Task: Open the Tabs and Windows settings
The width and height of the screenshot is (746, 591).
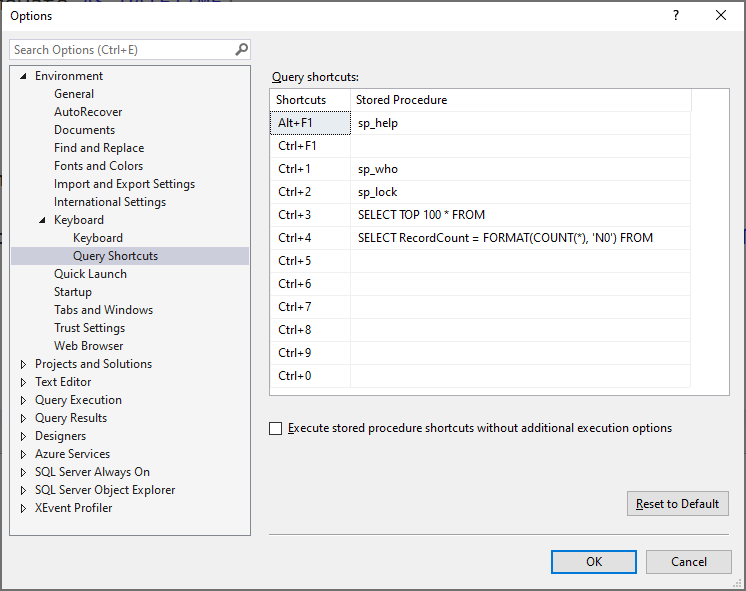Action: coord(103,310)
